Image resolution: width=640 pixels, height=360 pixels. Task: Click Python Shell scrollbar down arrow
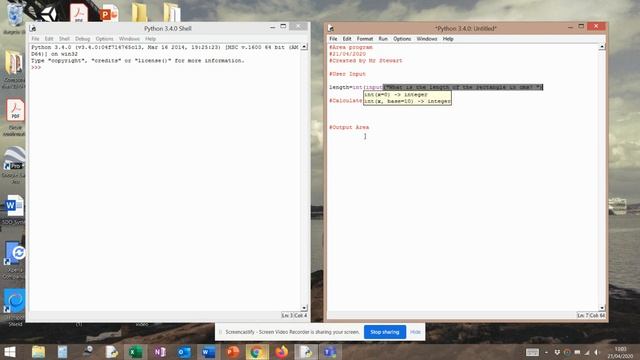tap(304, 308)
